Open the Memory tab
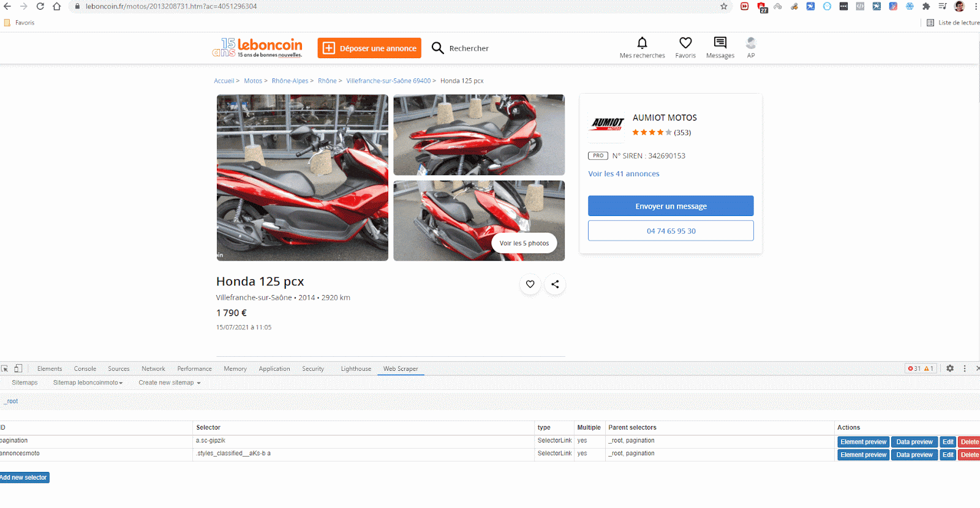The image size is (980, 508). click(x=235, y=368)
